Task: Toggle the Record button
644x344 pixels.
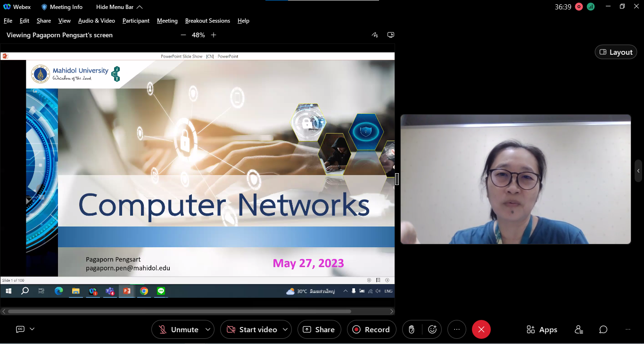Action: [371, 329]
